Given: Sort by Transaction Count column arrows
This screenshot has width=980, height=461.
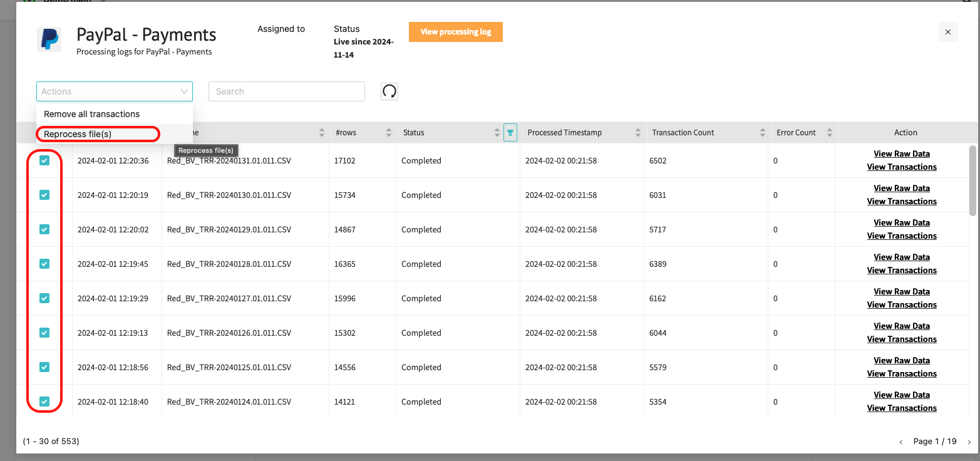Looking at the screenshot, I should pos(762,133).
